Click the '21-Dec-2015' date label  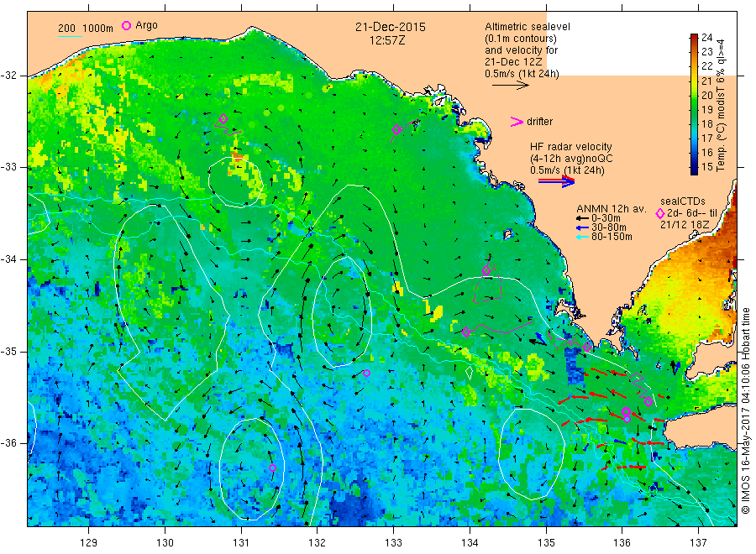[391, 27]
